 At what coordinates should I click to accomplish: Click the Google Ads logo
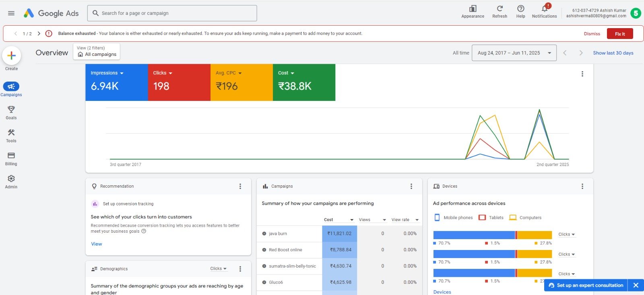(51, 13)
